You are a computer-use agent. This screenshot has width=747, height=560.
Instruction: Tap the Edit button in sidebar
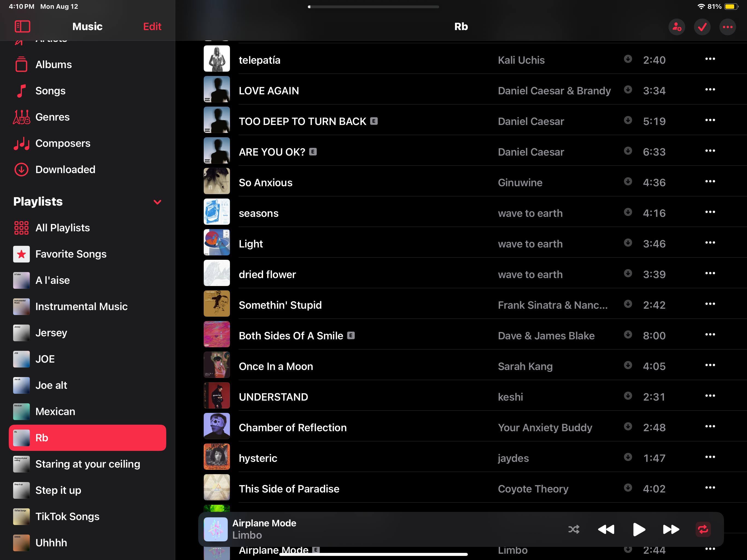click(x=152, y=26)
